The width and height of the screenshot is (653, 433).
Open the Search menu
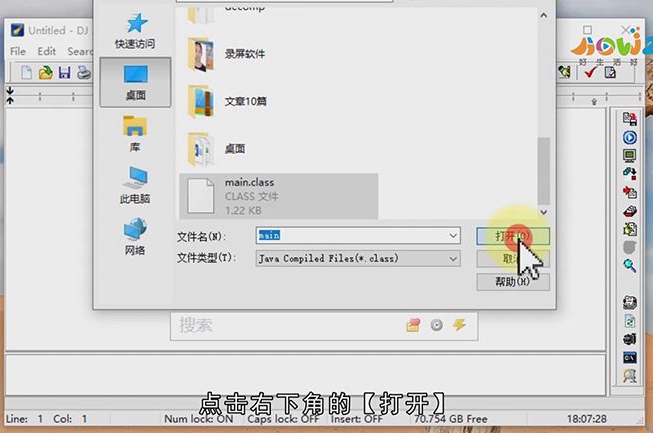80,51
